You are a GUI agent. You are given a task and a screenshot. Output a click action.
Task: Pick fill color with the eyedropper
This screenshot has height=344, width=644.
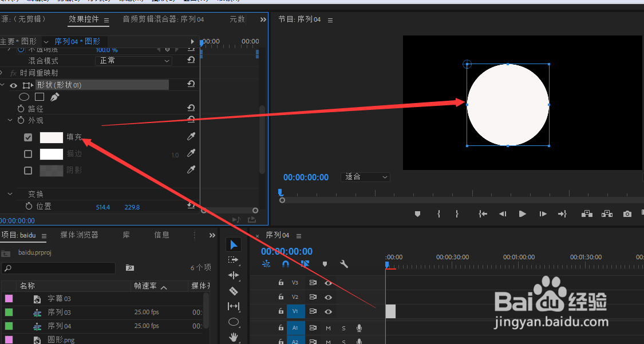pos(191,136)
